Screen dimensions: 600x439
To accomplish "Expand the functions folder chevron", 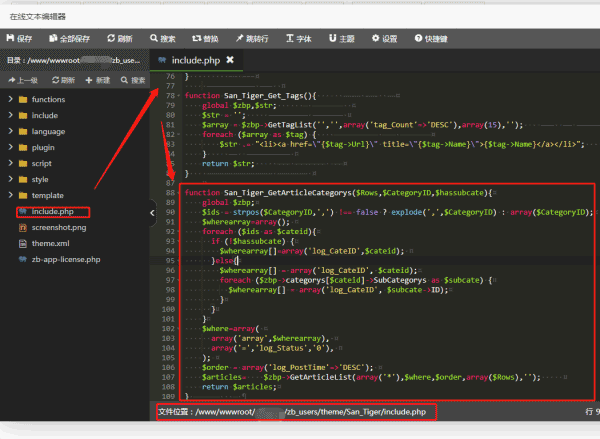I will pos(11,100).
